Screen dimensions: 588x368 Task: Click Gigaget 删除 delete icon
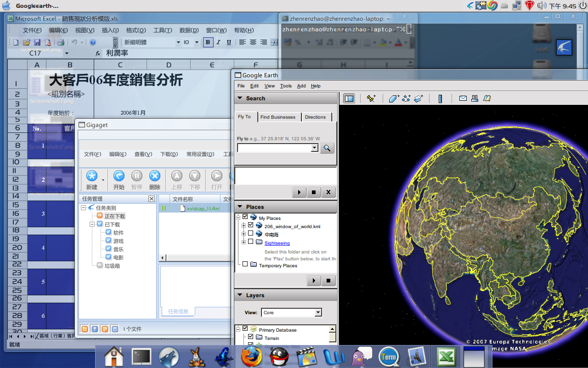pos(155,176)
